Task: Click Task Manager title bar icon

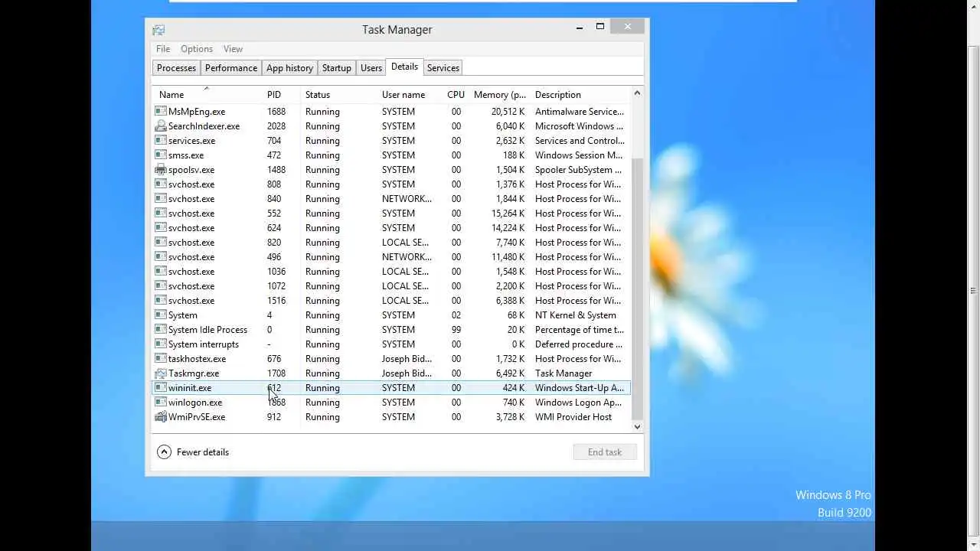Action: (x=158, y=30)
